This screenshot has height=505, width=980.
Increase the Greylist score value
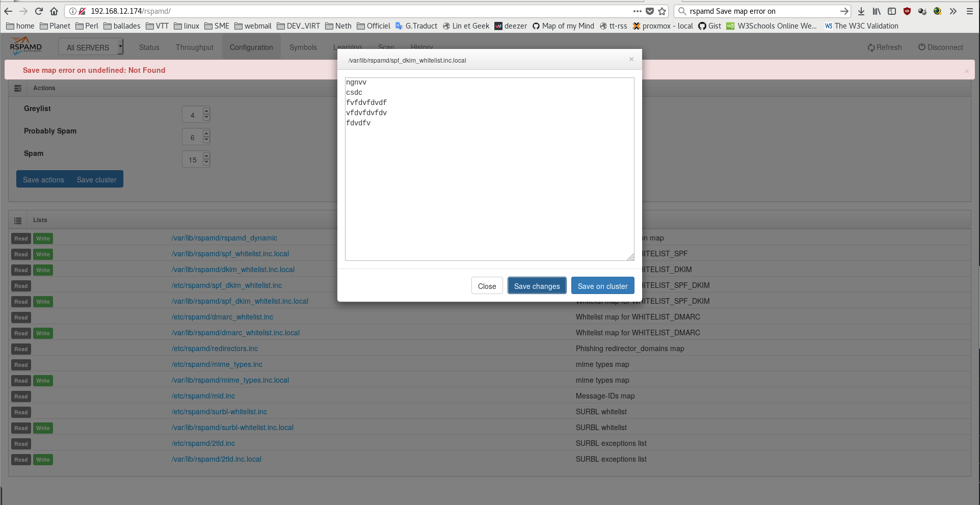coord(206,111)
